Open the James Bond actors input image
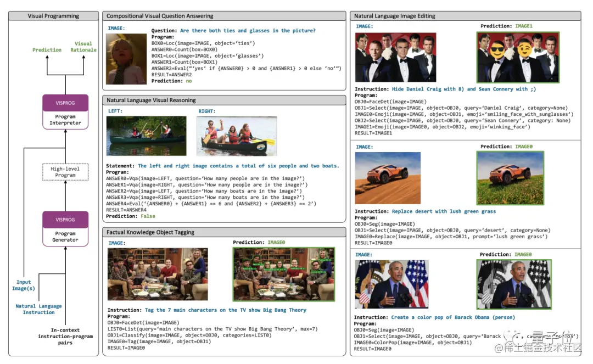Viewport: 593px width, 364px height. point(395,57)
